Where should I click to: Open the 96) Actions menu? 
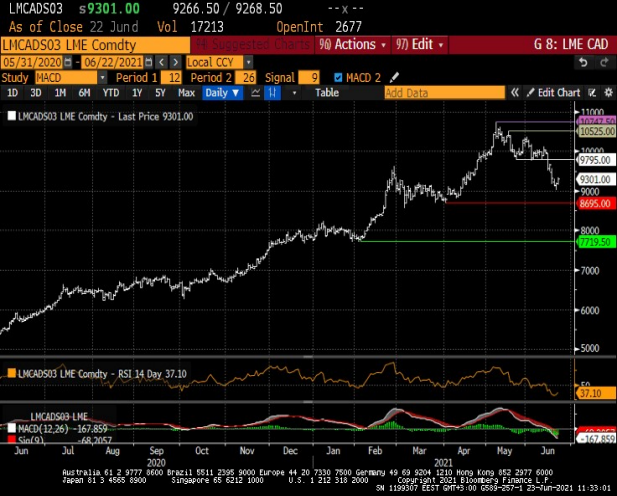click(x=352, y=44)
